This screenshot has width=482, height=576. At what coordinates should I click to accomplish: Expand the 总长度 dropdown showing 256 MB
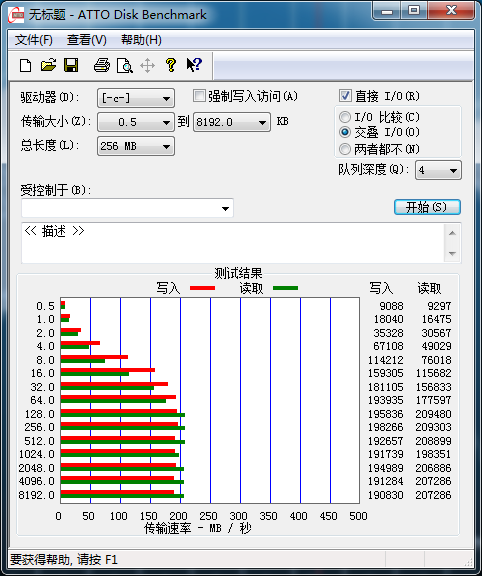(136, 146)
